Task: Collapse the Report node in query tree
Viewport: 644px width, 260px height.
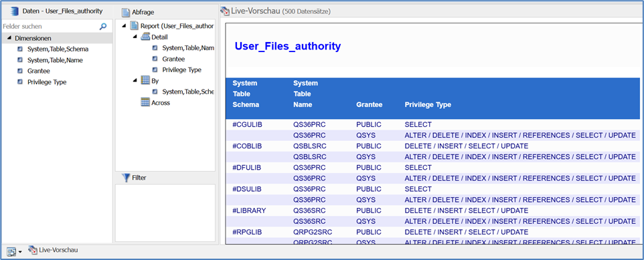Action: pyautogui.click(x=125, y=26)
